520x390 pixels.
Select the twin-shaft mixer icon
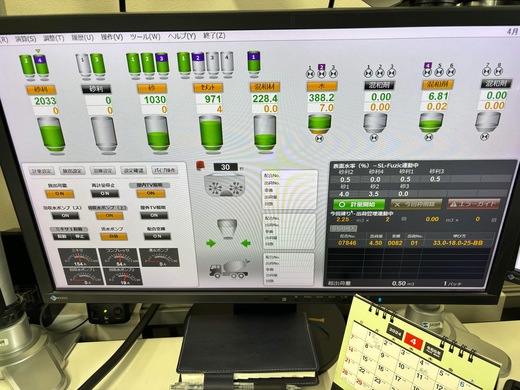[x=224, y=186]
